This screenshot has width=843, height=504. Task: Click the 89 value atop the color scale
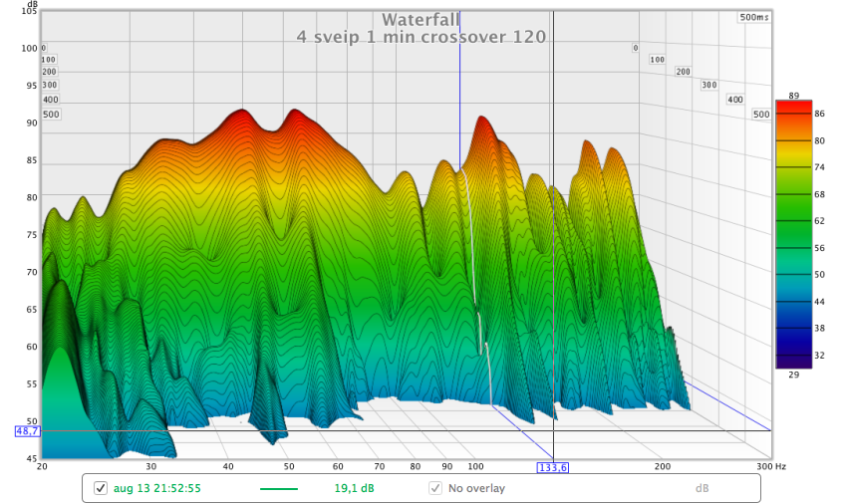pos(794,95)
